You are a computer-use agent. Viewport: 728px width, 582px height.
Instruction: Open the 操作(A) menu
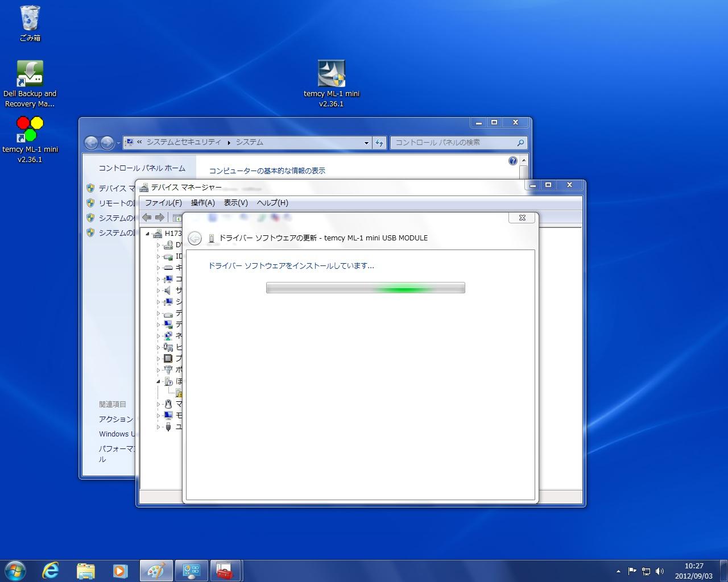coord(203,203)
